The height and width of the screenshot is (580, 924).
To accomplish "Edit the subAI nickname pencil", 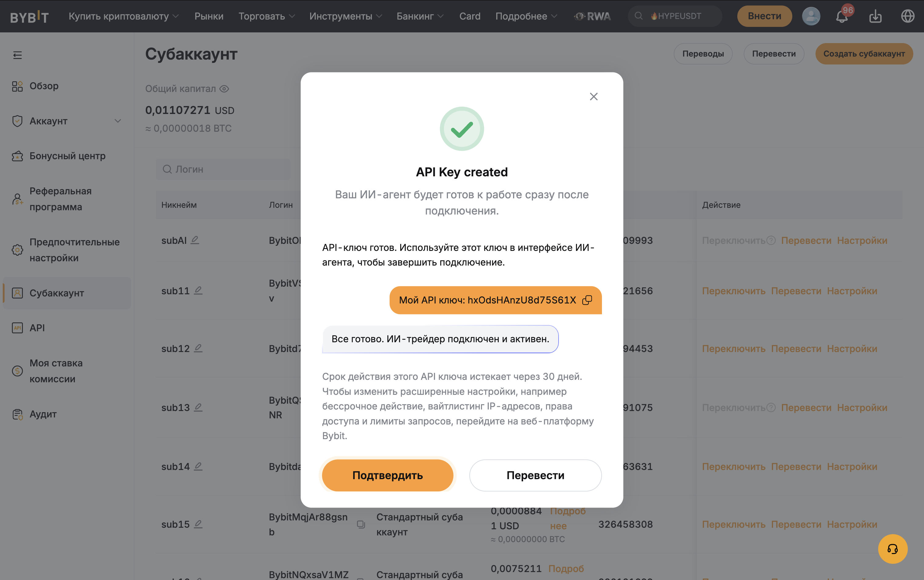I will (195, 240).
